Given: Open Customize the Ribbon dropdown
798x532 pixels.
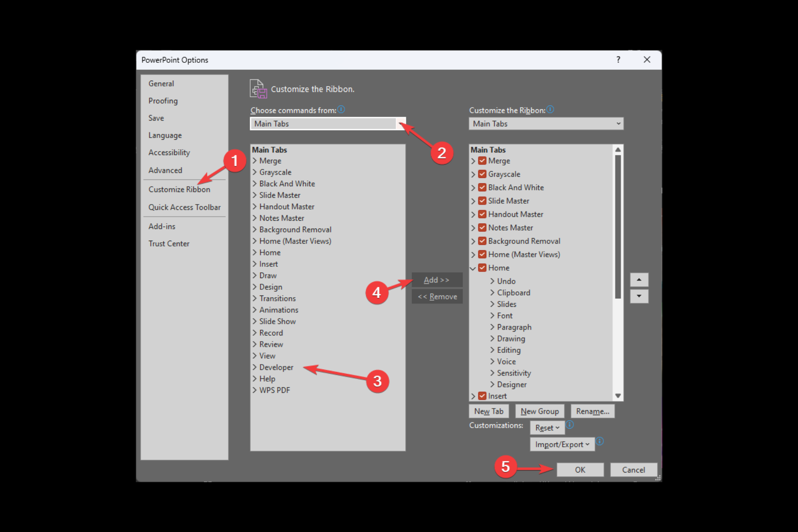Looking at the screenshot, I should [546, 123].
